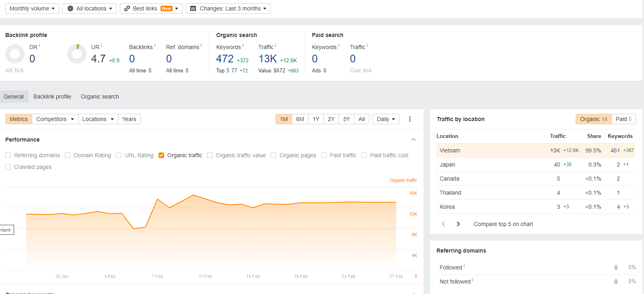
Task: Open the Daily interval dropdown
Action: tap(386, 119)
